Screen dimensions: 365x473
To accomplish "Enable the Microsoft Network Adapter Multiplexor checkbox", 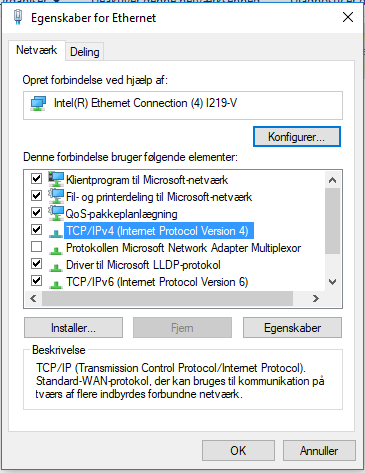I will click(36, 247).
